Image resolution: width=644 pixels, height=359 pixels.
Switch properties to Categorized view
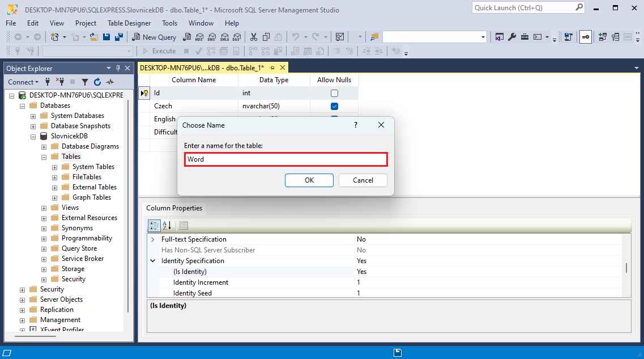pos(154,225)
